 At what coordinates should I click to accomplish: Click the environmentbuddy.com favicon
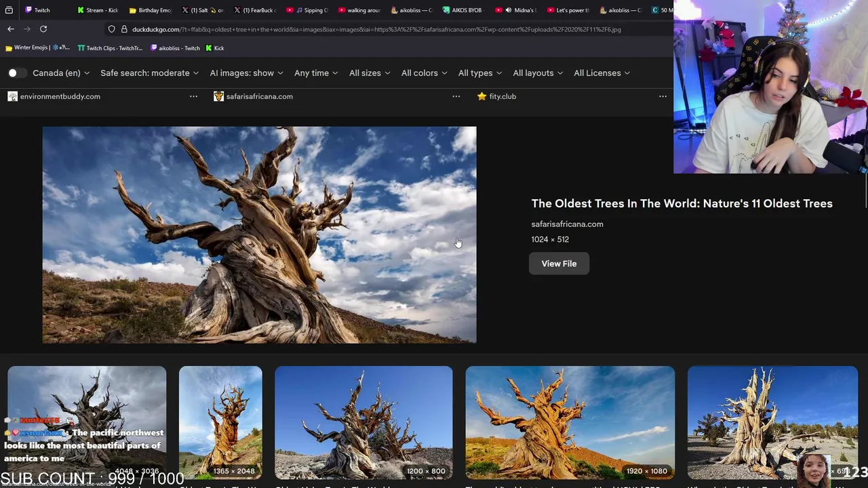point(12,96)
